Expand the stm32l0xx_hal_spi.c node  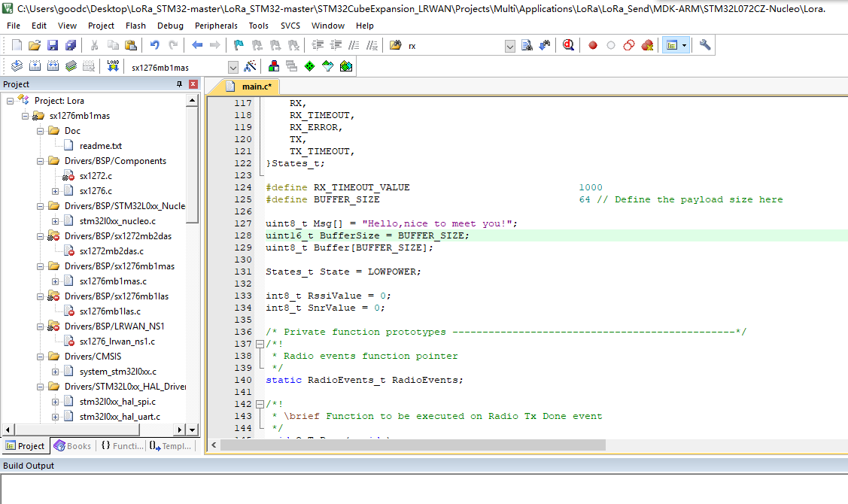click(x=55, y=402)
